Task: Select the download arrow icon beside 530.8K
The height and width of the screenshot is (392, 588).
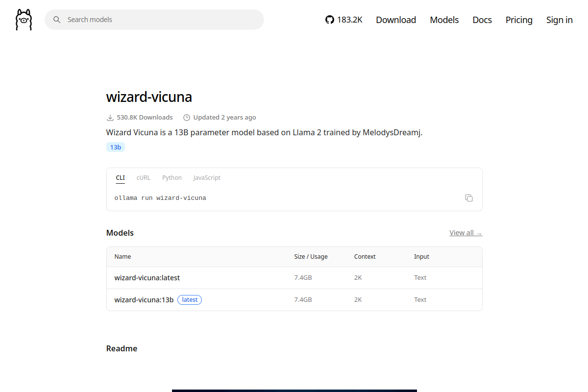Action: click(110, 118)
